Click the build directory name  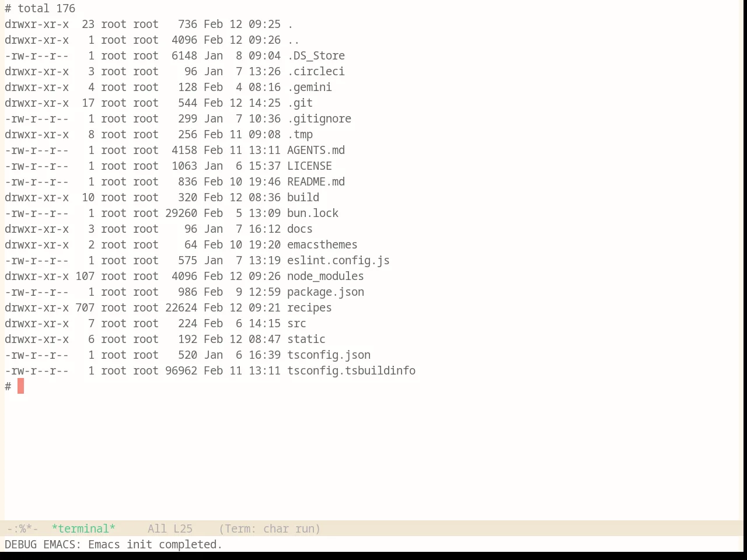[303, 198]
